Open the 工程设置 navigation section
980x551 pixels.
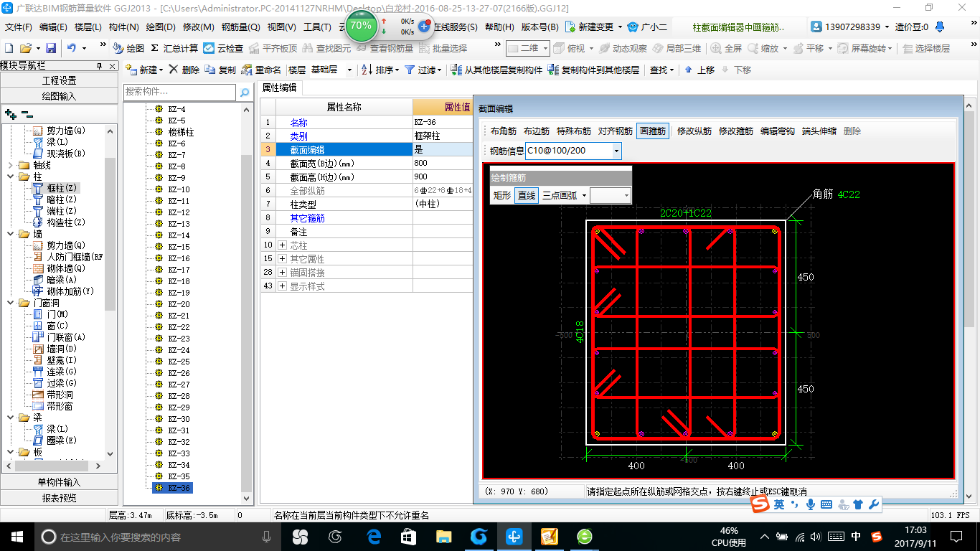(x=59, y=80)
